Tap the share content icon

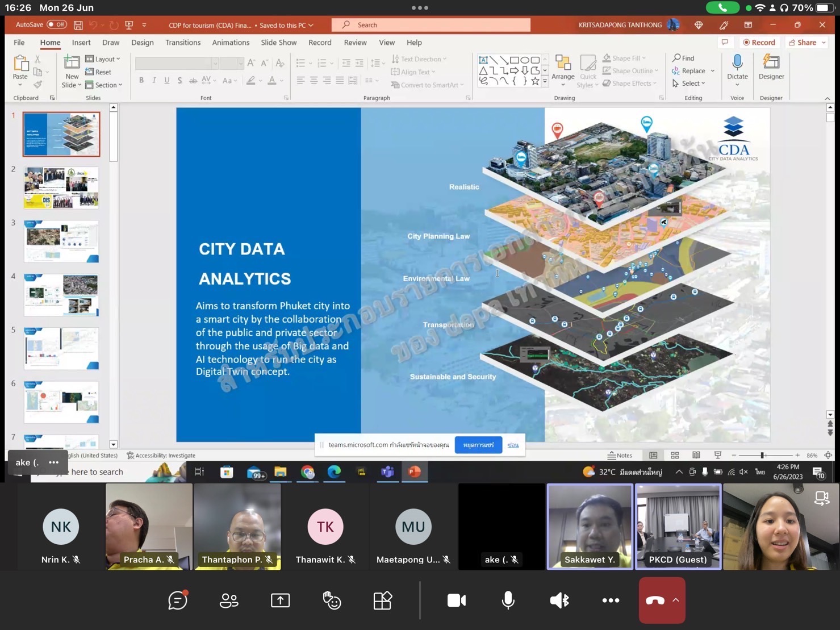[280, 600]
